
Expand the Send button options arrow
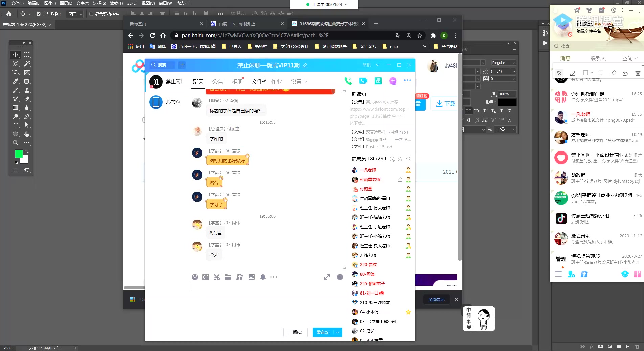pos(338,332)
